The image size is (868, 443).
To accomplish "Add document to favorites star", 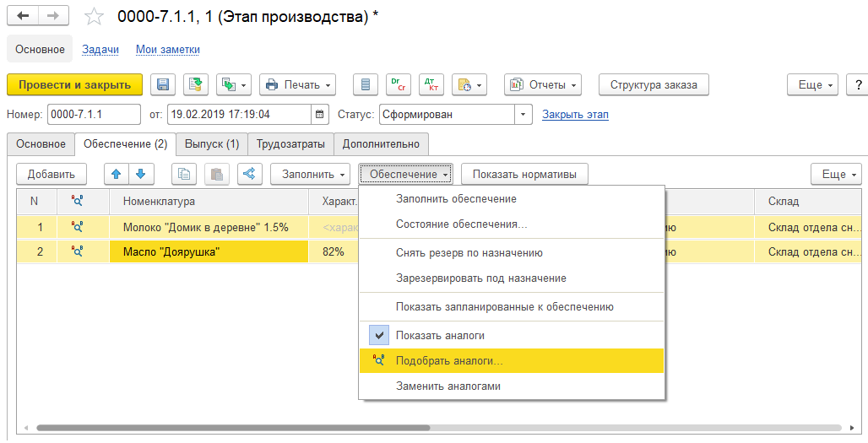I will tap(95, 17).
